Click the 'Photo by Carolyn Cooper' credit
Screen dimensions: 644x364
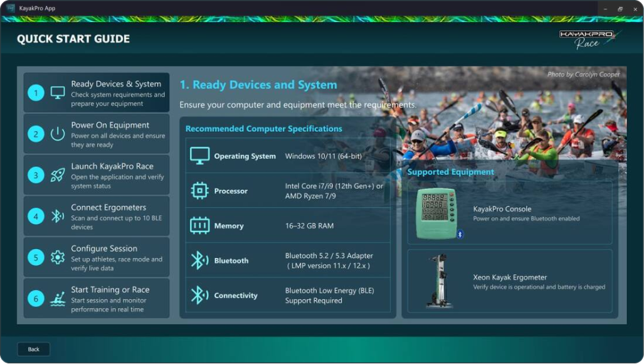(x=584, y=74)
